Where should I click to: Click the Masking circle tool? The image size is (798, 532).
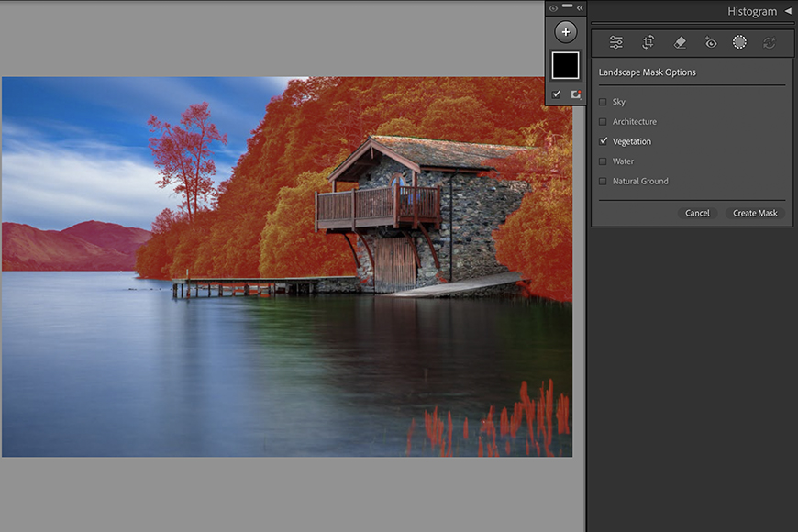(x=739, y=42)
